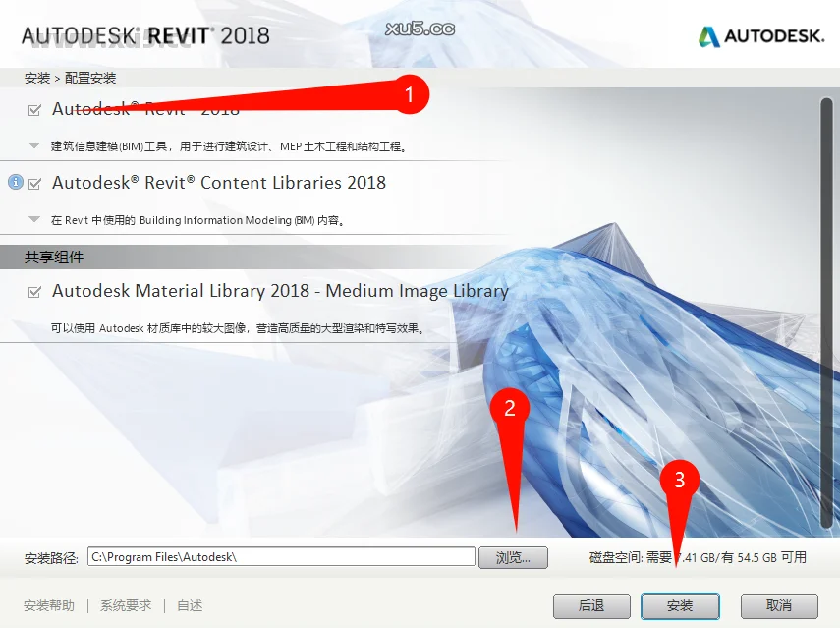
Task: Toggle the Material Library 2018 checkbox
Action: pyautogui.click(x=35, y=292)
